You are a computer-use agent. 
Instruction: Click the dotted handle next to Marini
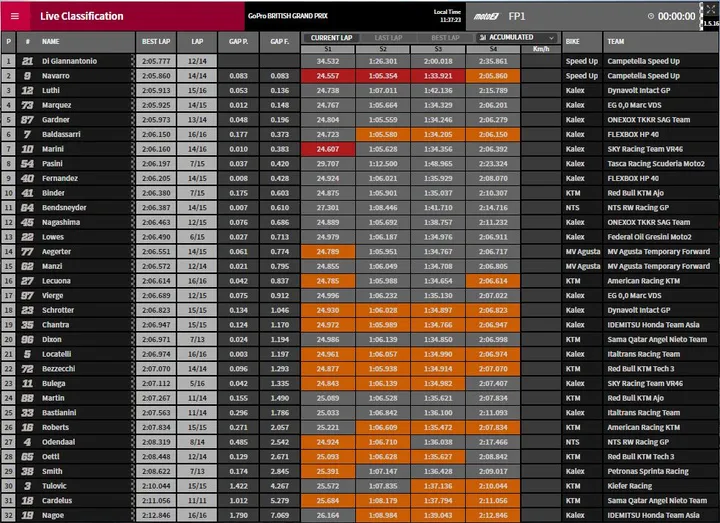click(133, 149)
